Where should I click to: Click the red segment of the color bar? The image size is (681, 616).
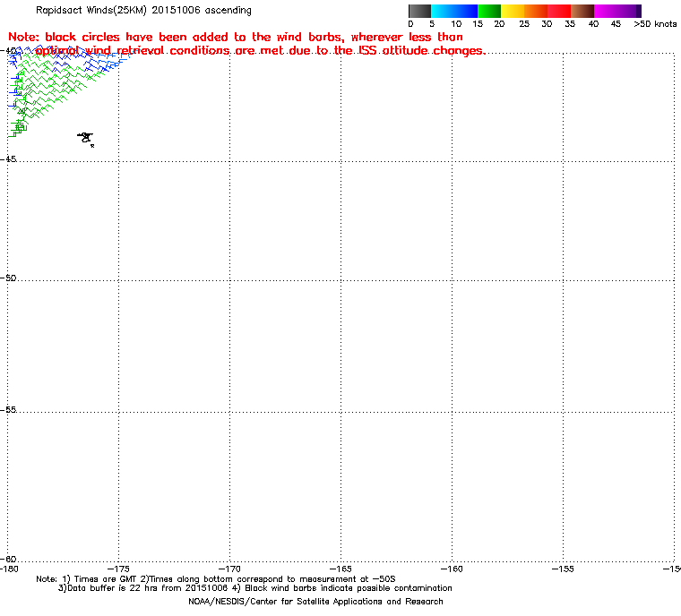559,11
